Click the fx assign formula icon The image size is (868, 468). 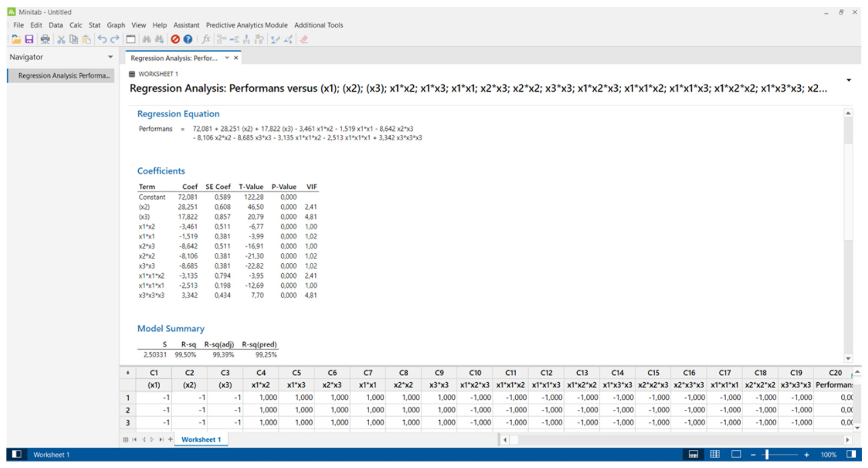pyautogui.click(x=206, y=39)
